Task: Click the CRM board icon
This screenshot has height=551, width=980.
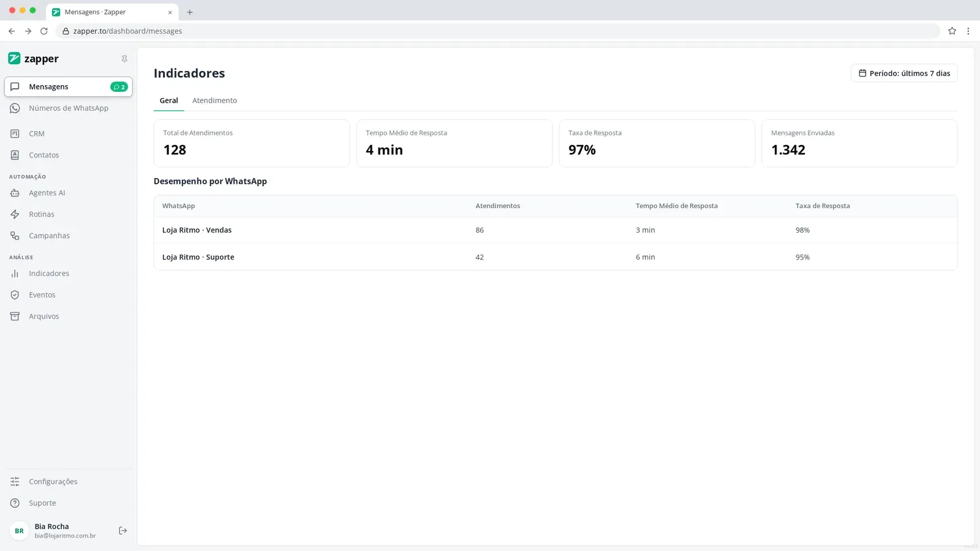Action: click(15, 133)
